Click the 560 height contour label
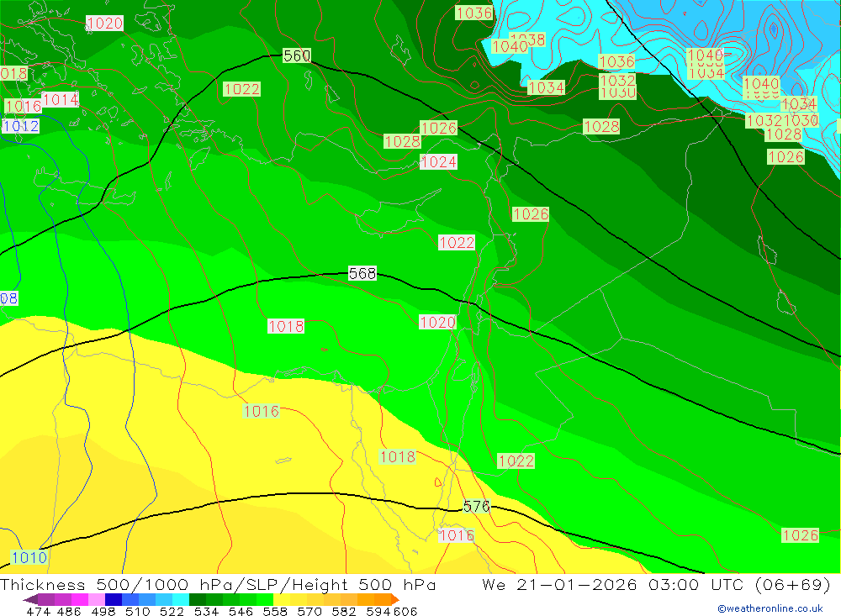The width and height of the screenshot is (841, 616). [x=297, y=55]
